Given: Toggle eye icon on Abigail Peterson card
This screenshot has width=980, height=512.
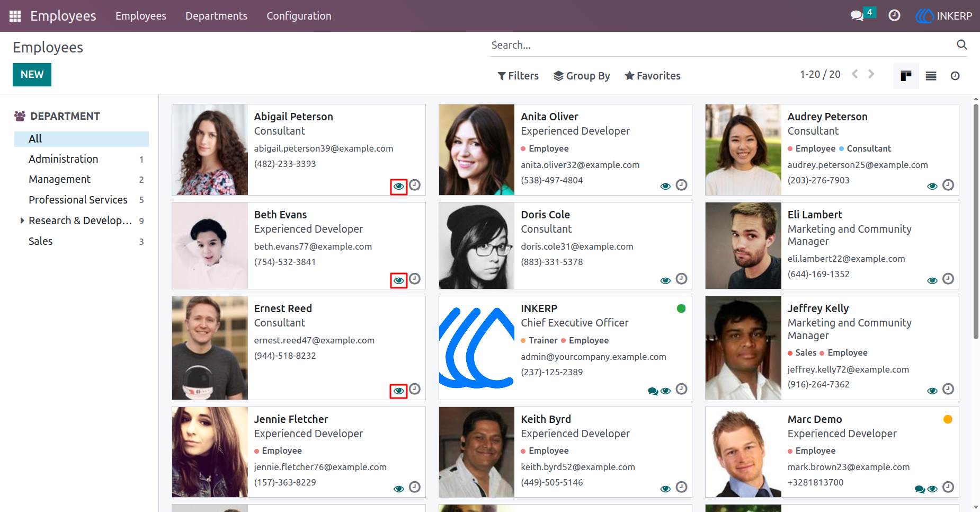Looking at the screenshot, I should (x=399, y=187).
